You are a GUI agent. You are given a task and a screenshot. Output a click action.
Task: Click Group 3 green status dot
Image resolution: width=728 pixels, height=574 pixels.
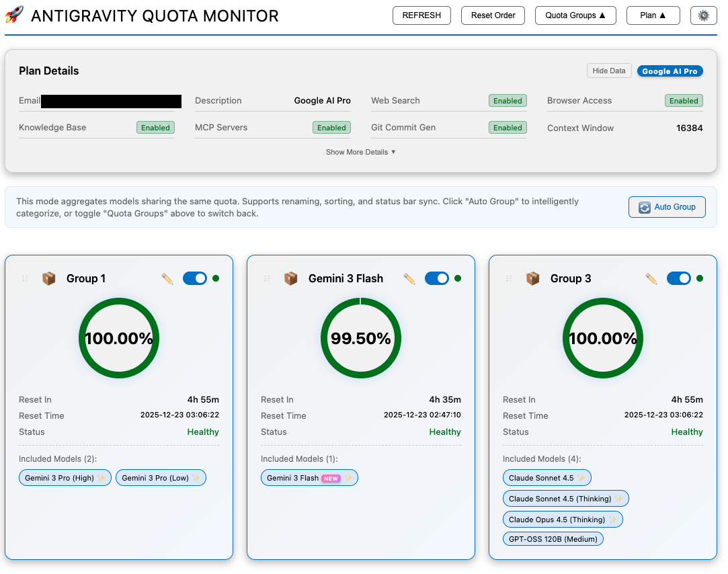(700, 278)
